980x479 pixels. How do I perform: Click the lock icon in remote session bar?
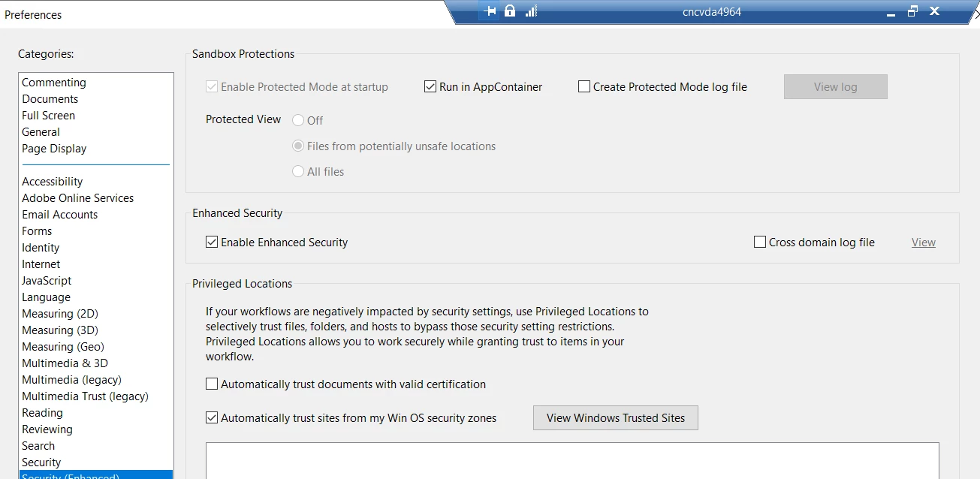[510, 11]
